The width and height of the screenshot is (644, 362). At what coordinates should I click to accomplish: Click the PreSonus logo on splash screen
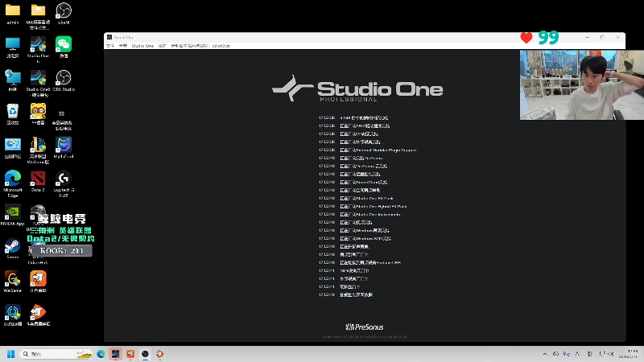365,327
